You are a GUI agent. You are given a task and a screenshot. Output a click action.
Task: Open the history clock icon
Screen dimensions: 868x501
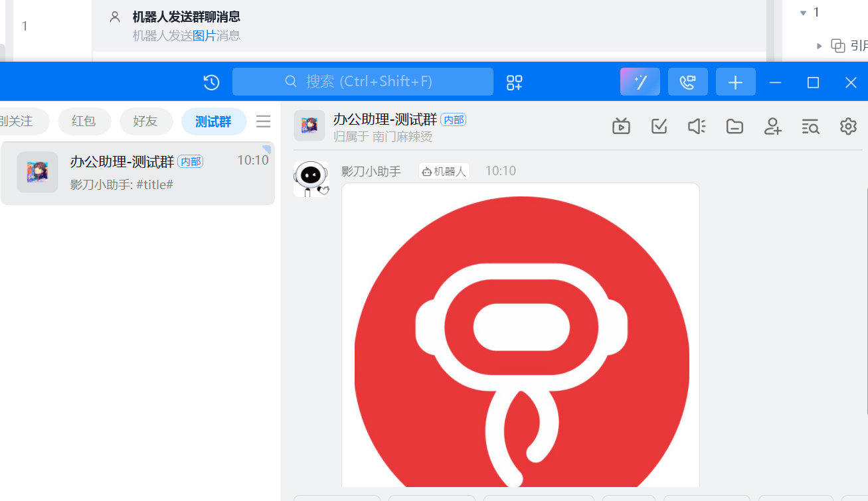(211, 82)
